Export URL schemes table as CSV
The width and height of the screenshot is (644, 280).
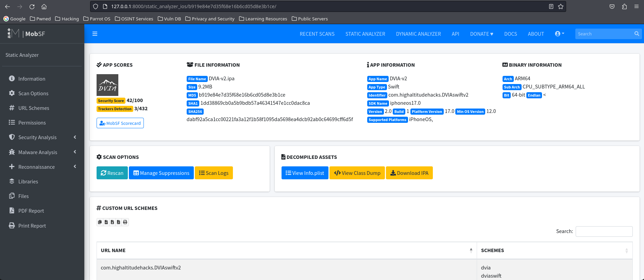(106, 222)
